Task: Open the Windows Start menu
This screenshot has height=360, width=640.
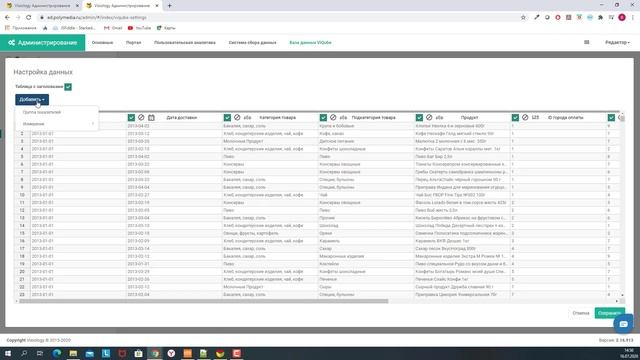Action: tap(8, 353)
